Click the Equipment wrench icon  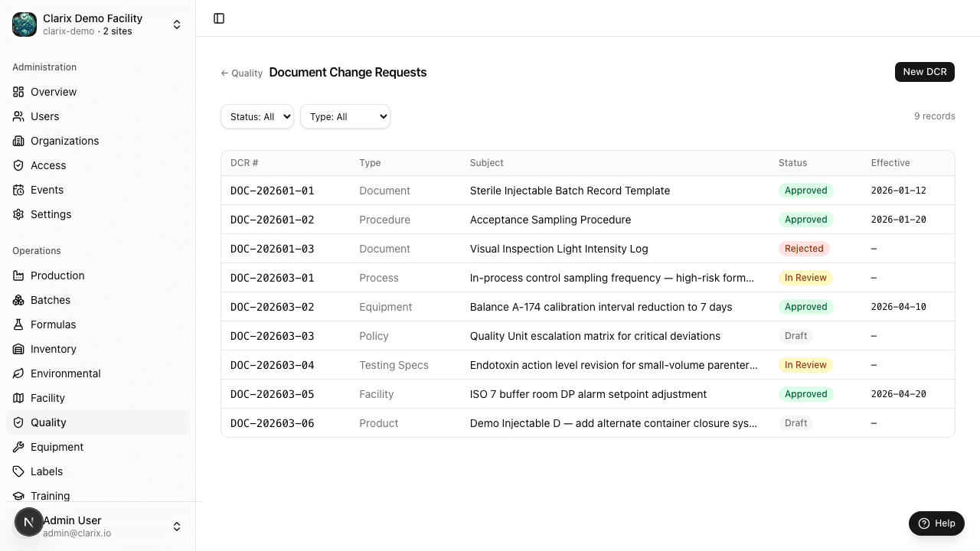(18, 447)
